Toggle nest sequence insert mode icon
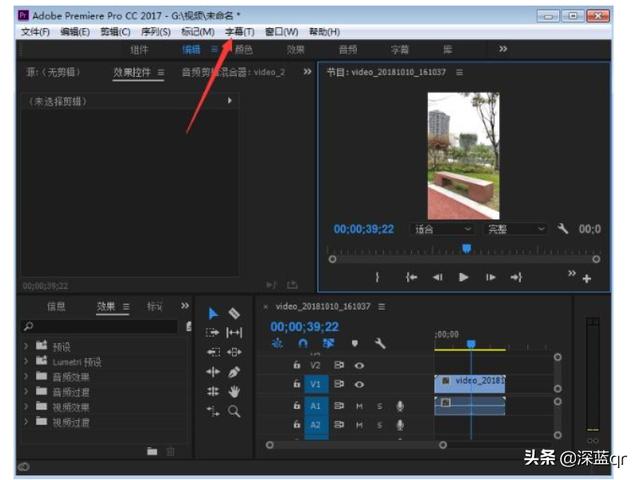 [x=277, y=343]
